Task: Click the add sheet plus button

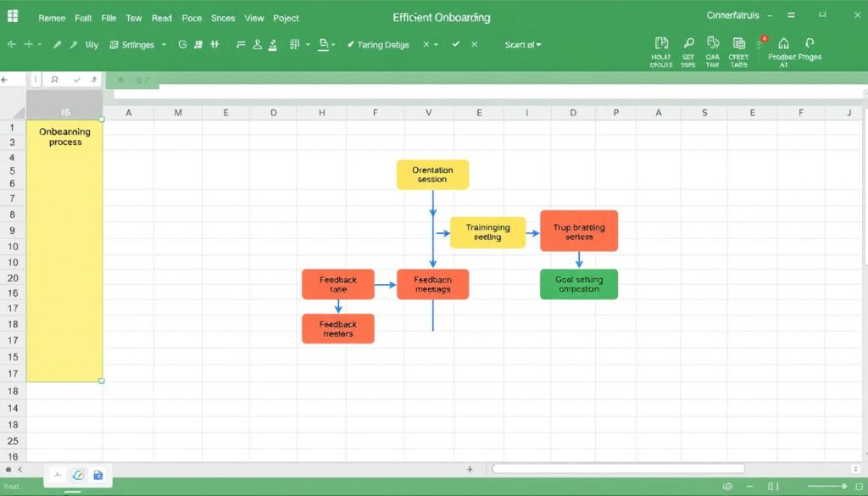Action: [470, 470]
